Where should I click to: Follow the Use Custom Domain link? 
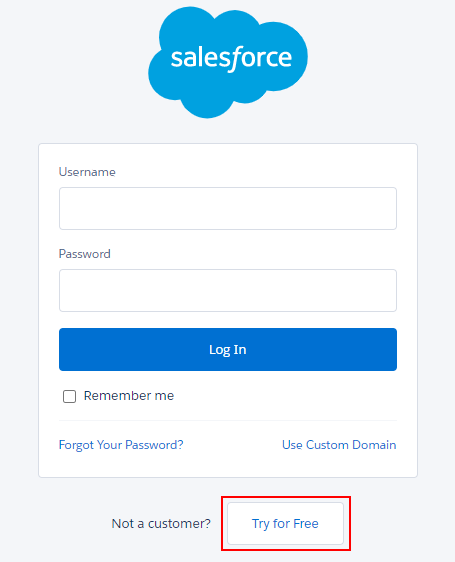click(339, 445)
